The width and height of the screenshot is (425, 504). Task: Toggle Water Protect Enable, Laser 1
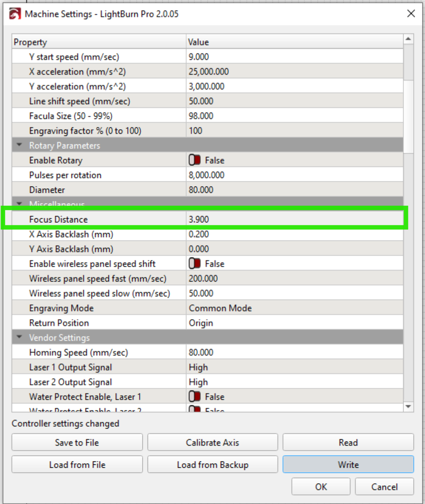(x=195, y=397)
